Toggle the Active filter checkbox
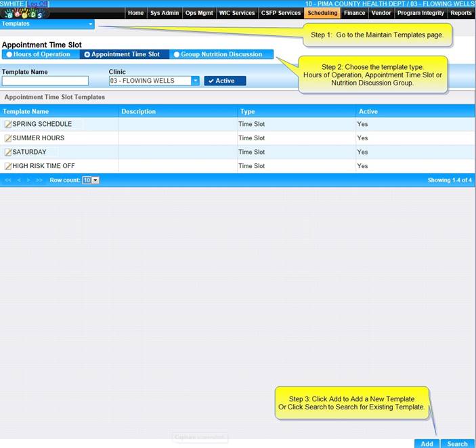Viewport: 476px width, 448px height. 225,81
